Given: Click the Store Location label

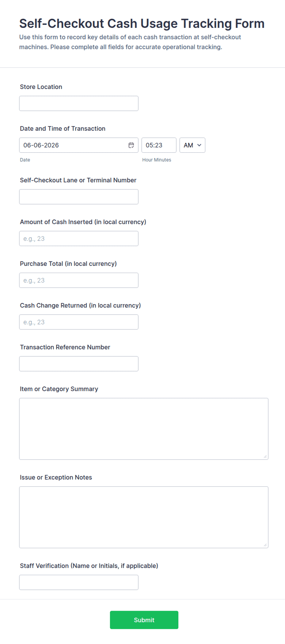Looking at the screenshot, I should 41,87.
